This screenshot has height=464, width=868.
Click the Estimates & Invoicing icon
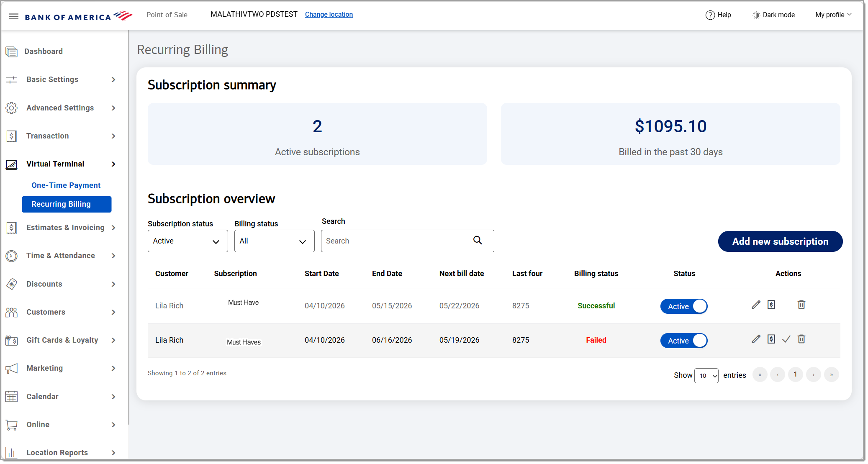[x=12, y=228]
